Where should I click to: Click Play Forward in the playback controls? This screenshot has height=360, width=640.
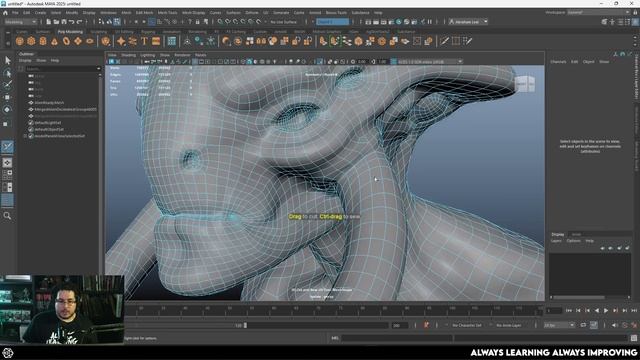coord(606,311)
